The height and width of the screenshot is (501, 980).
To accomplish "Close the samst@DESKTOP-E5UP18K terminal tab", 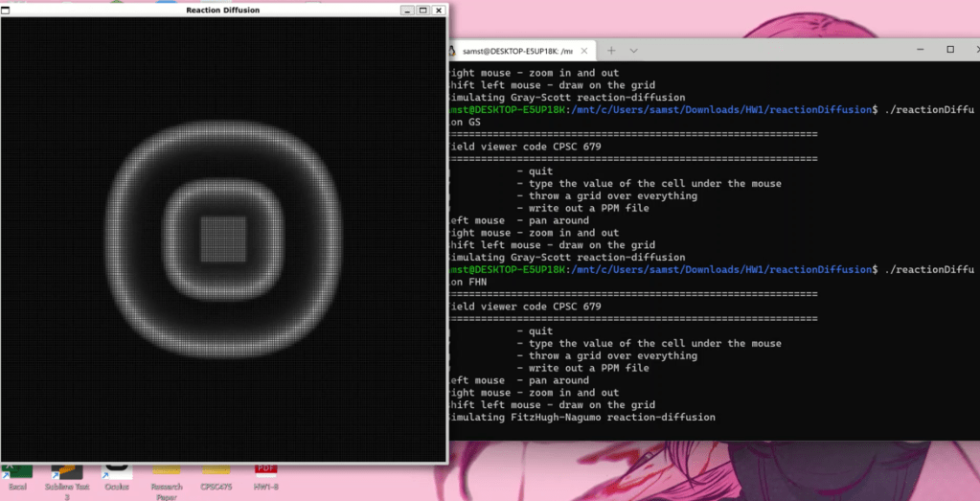I will [x=585, y=50].
